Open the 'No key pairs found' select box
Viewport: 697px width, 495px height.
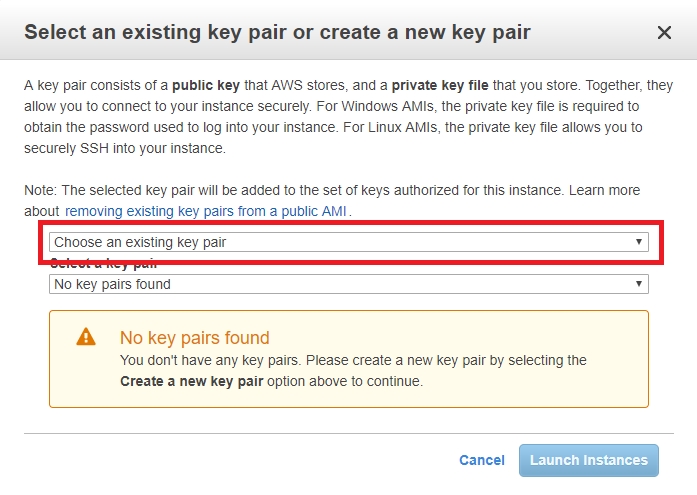click(348, 284)
